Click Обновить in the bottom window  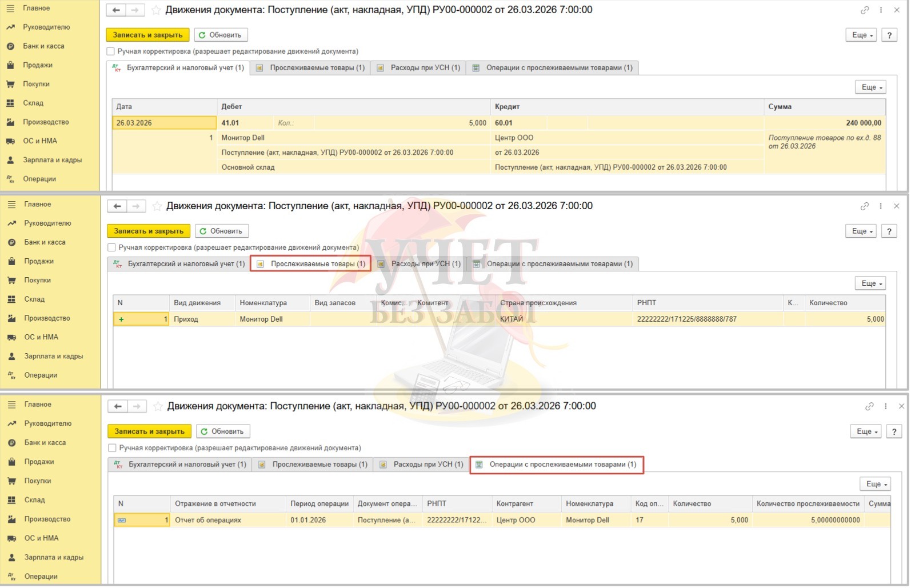pyautogui.click(x=223, y=432)
